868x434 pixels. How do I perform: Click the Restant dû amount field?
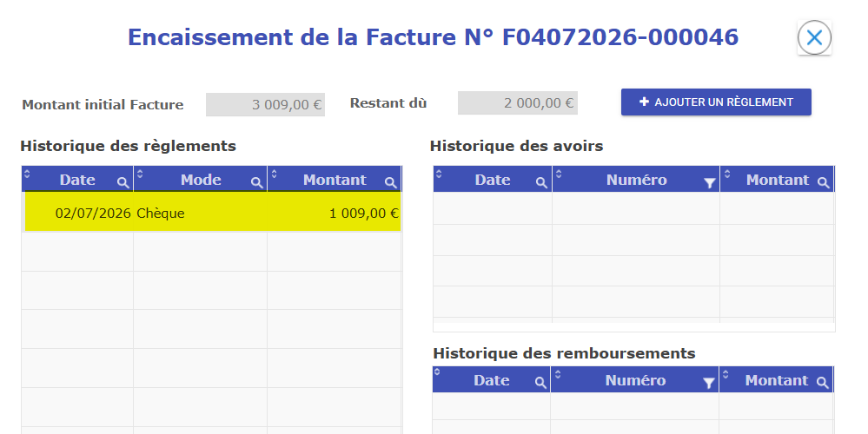[x=518, y=103]
